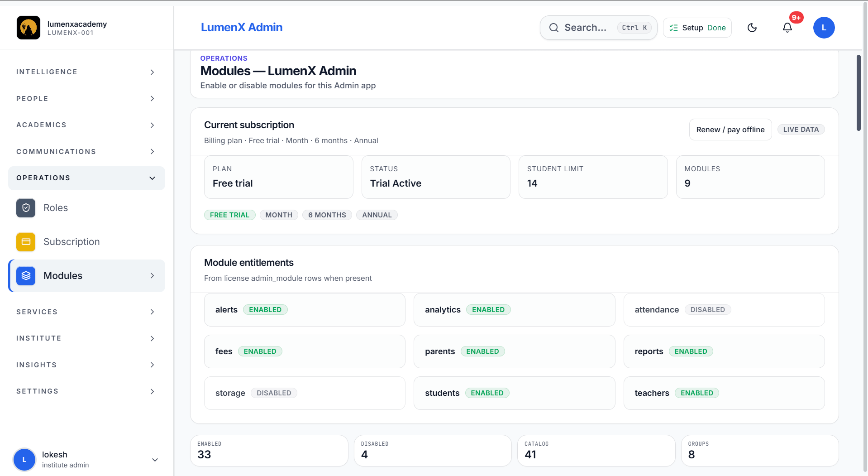Click the page vertical scrollbar
The width and height of the screenshot is (868, 476).
pyautogui.click(x=858, y=93)
